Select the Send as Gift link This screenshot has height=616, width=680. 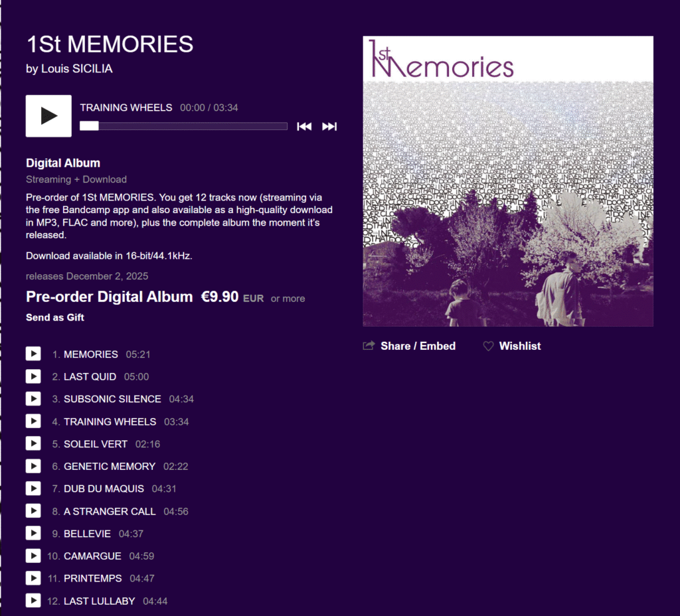point(55,317)
